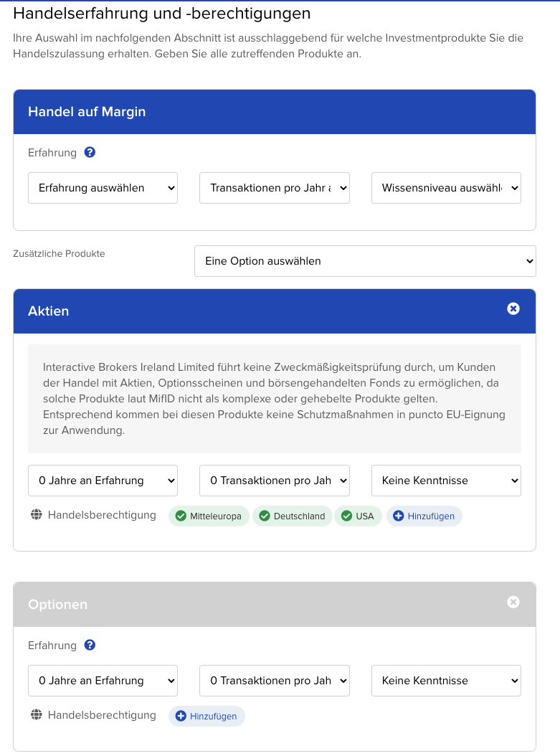Add trading permission for Optionen via Hinzufügen
This screenshot has width=560, height=756.
[x=207, y=716]
